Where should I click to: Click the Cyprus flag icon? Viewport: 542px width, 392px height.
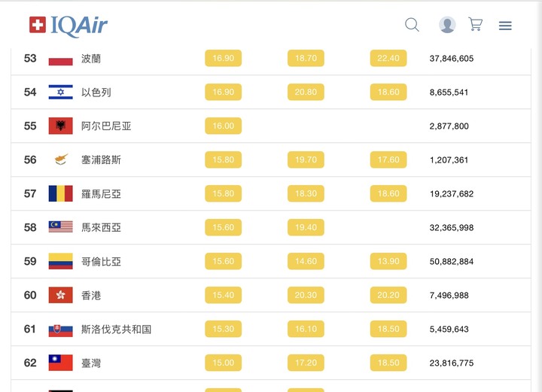point(60,160)
